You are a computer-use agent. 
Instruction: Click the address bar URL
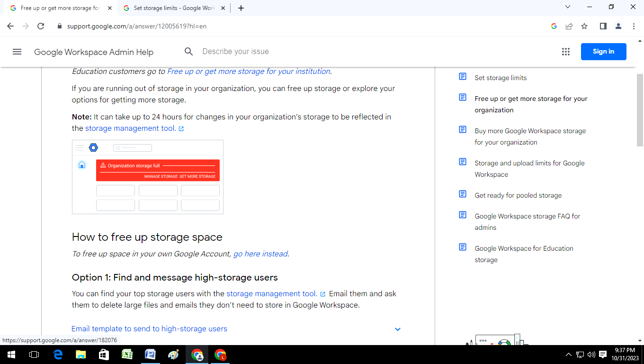[x=137, y=26]
